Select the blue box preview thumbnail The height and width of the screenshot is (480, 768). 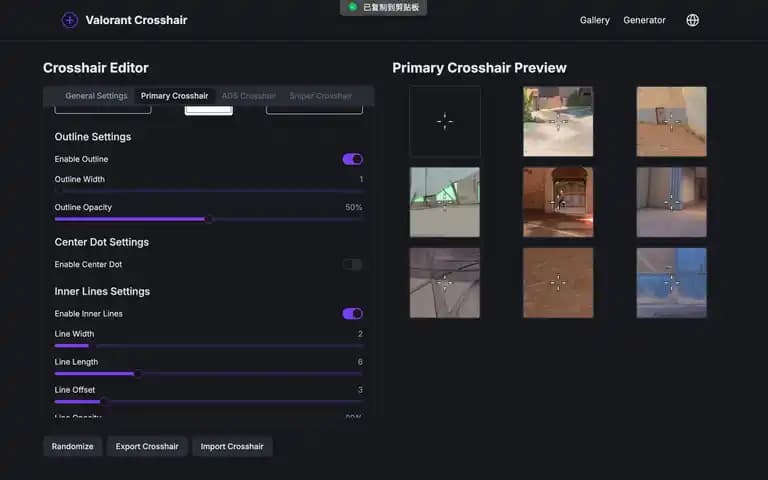coord(672,283)
